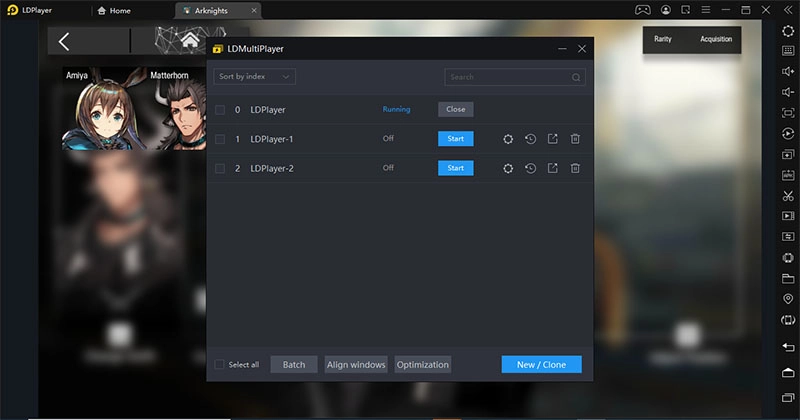
Task: Click the New / Clone button
Action: pyautogui.click(x=541, y=365)
